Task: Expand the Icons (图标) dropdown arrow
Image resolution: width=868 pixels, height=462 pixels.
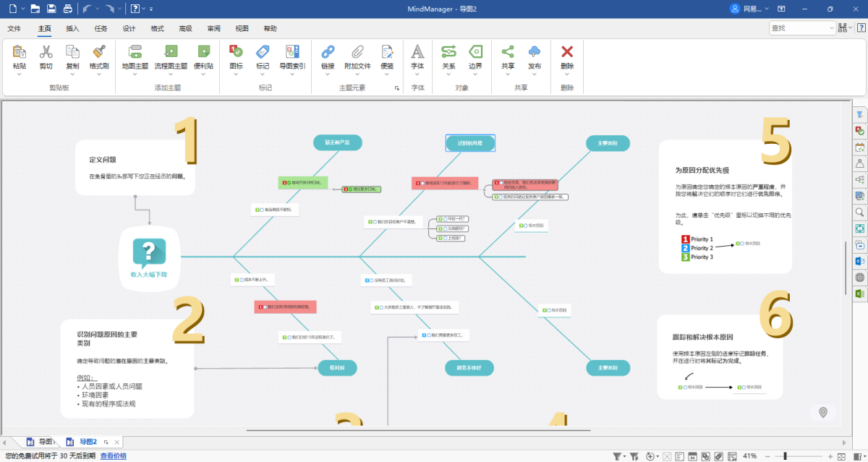Action: point(236,73)
